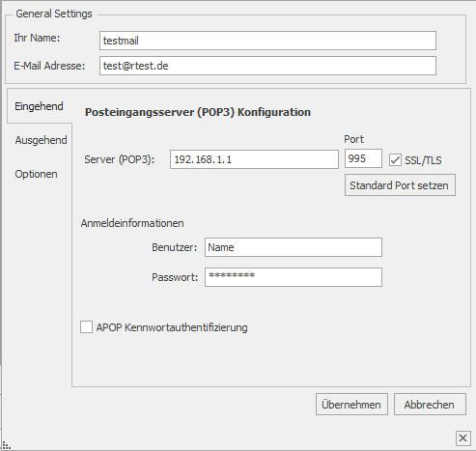Click the General Settings group title
476x451 pixels.
(54, 14)
